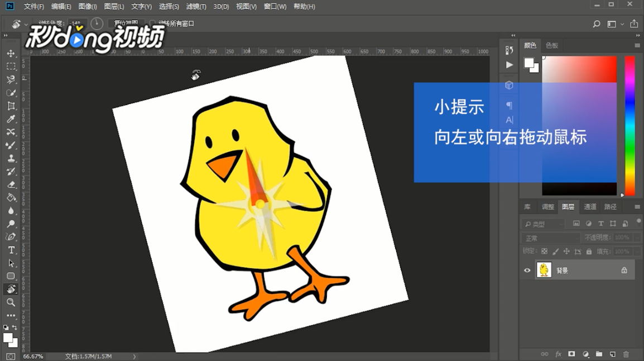This screenshot has height=361, width=644.
Task: Open the 3D panel cube icon
Action: click(510, 85)
